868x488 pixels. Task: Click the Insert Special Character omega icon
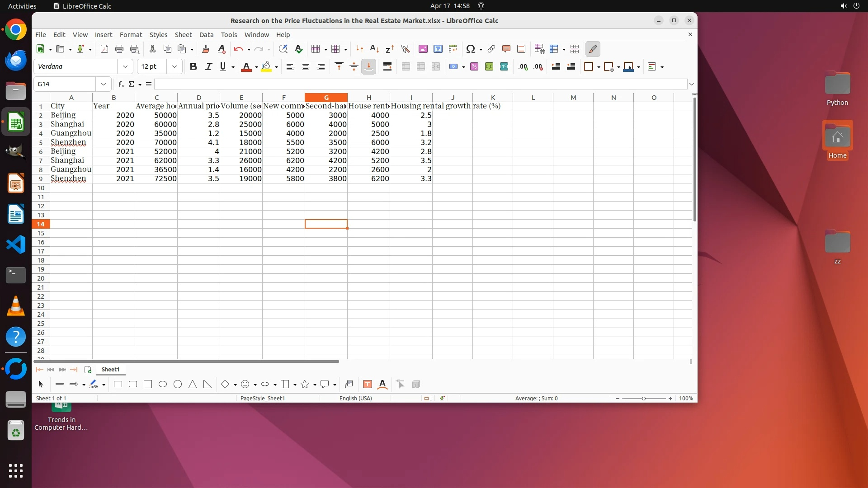coord(470,49)
